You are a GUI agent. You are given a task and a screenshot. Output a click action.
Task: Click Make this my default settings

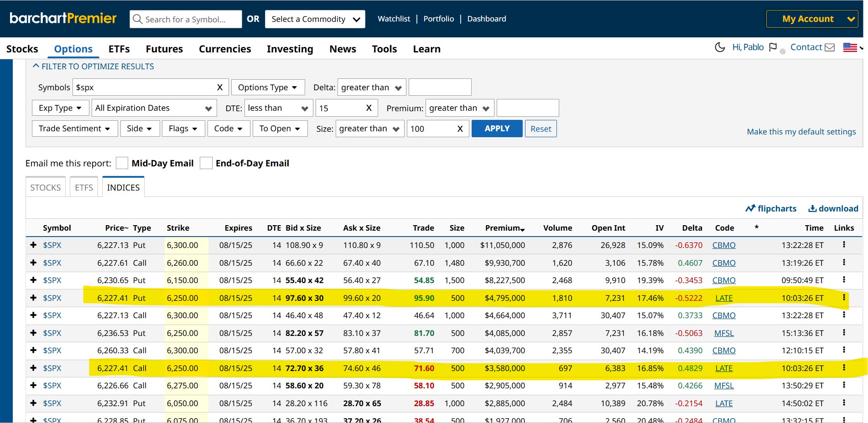click(x=801, y=132)
